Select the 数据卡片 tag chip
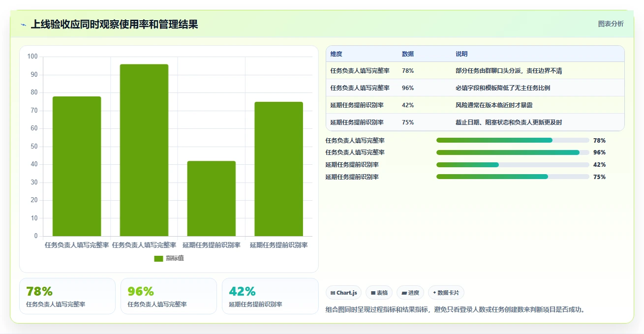The width and height of the screenshot is (644, 334). point(446,293)
